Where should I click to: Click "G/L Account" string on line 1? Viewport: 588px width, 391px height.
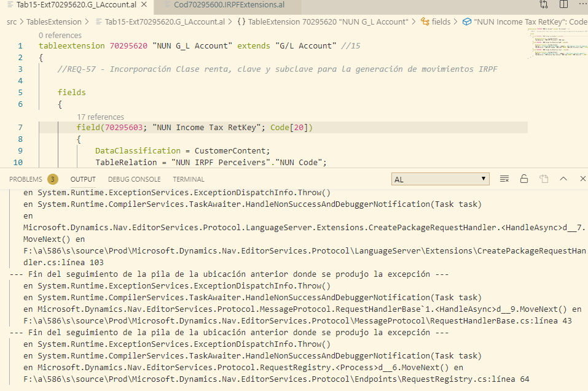[x=305, y=45]
